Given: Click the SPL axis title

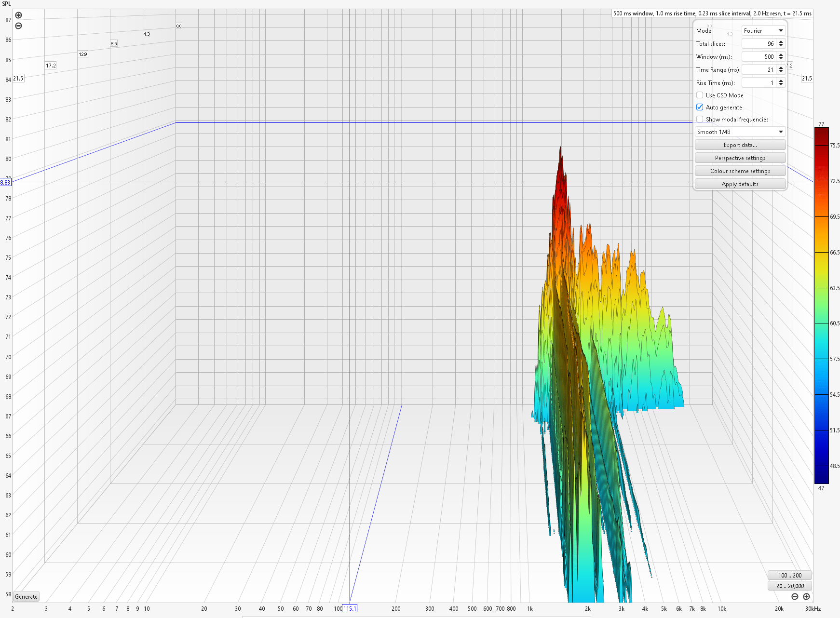Looking at the screenshot, I should [x=6, y=4].
